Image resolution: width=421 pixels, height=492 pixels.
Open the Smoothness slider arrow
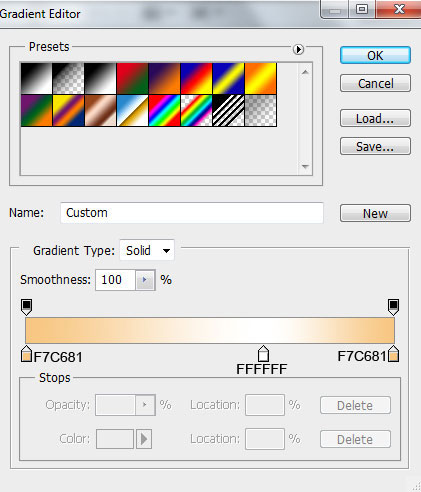pos(145,280)
